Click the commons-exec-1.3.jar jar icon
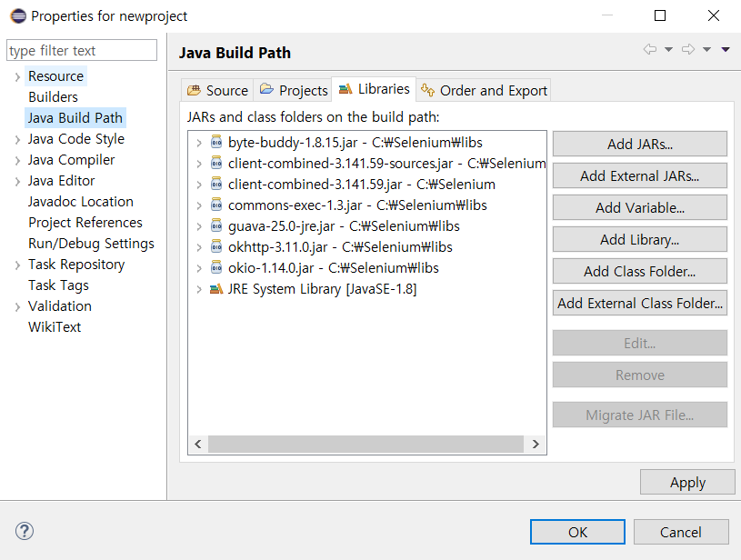Viewport: 741px width, 560px height. click(x=216, y=205)
